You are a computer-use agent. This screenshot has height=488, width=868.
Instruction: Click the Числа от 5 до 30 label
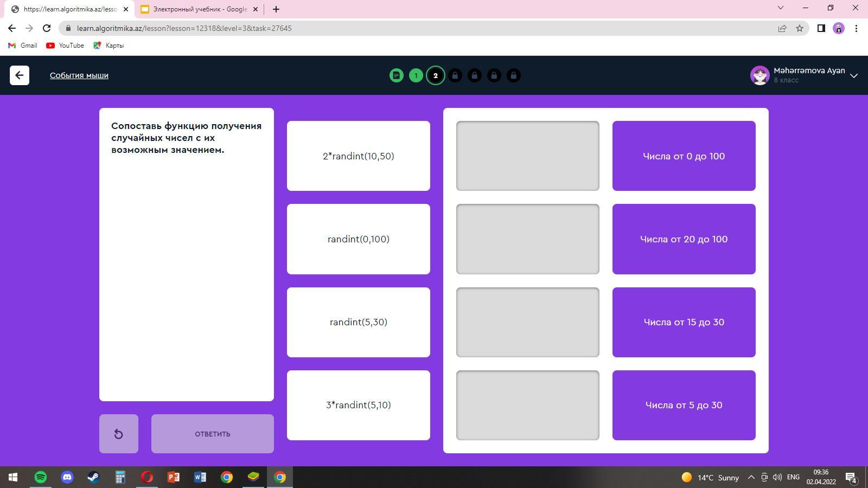click(684, 405)
